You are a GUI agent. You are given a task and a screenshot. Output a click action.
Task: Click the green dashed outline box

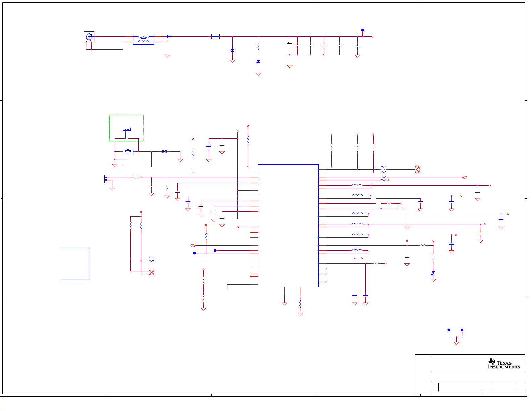tap(127, 128)
